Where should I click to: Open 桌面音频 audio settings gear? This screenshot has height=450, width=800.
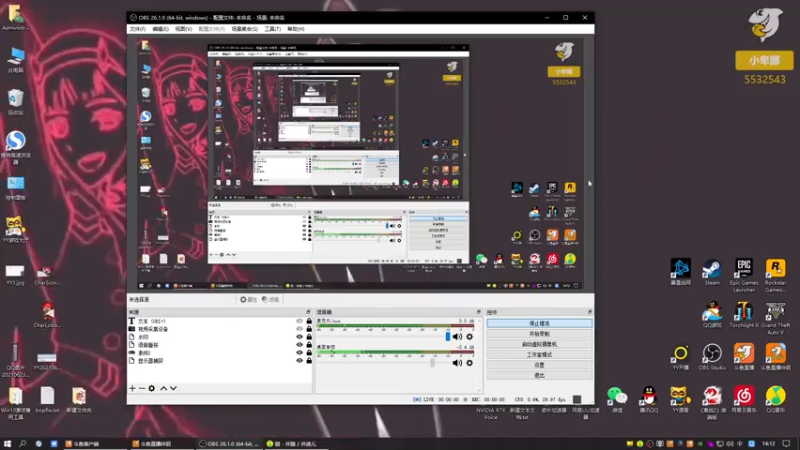469,363
